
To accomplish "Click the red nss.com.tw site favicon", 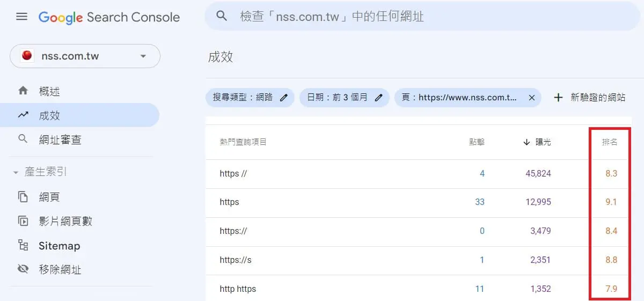I will click(x=27, y=56).
